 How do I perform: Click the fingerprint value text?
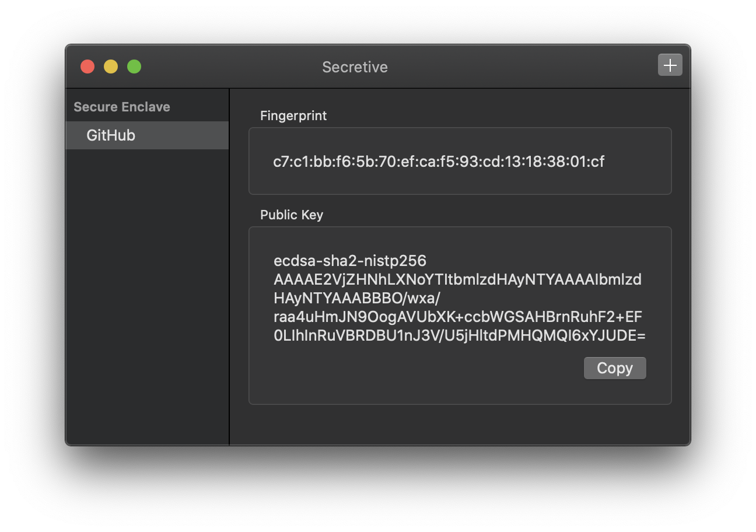440,162
